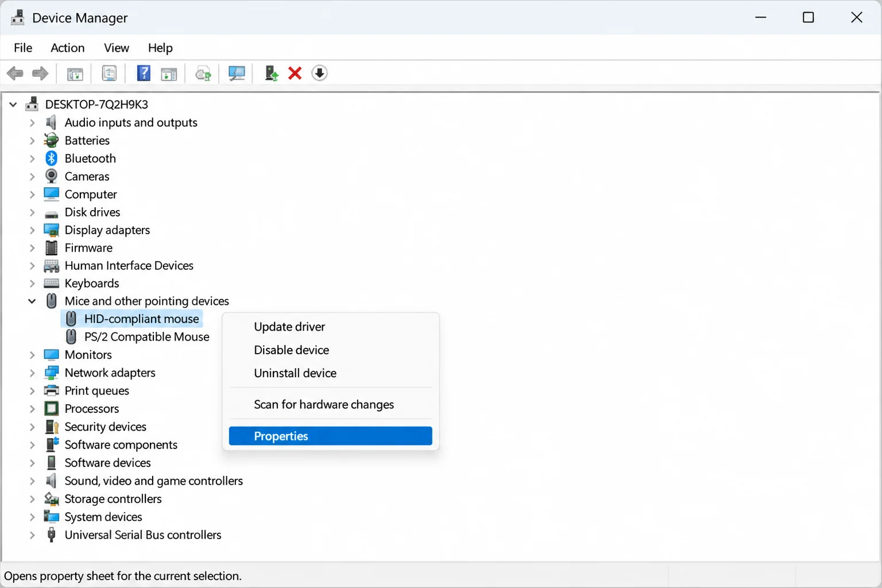Expand the Computer category chevron
The width and height of the screenshot is (882, 588).
tap(32, 195)
